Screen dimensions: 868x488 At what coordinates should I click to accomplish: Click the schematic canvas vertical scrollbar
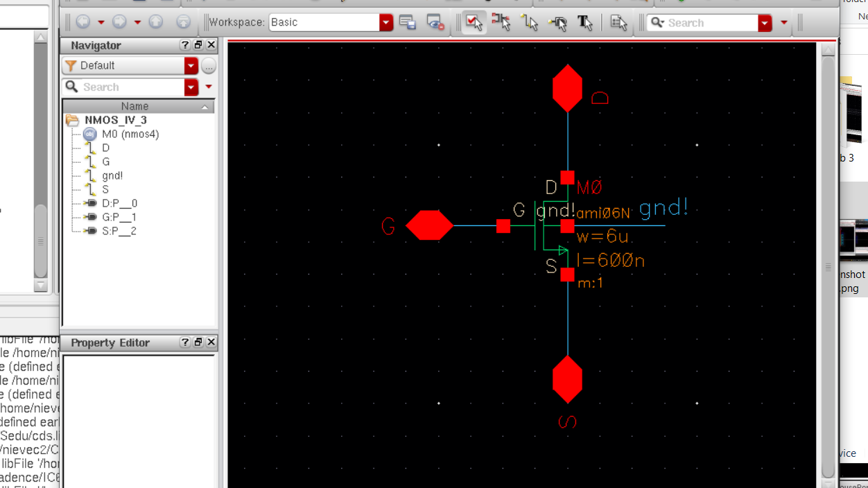tap(828, 266)
